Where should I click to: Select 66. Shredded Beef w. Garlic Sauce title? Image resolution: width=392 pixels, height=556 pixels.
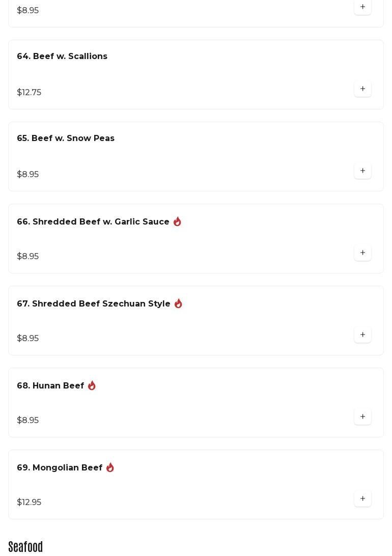point(93,222)
